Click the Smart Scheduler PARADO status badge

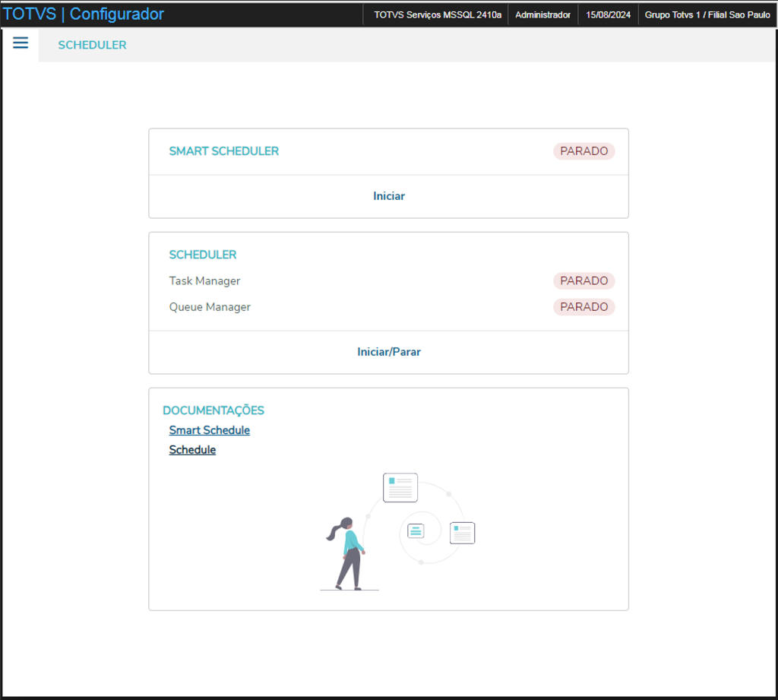[584, 151]
